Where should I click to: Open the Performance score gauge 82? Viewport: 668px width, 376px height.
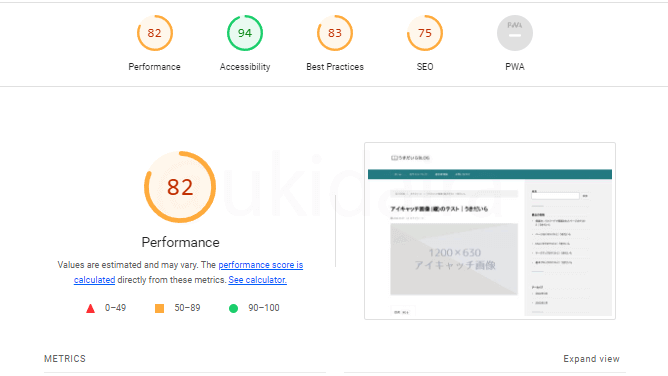click(155, 33)
